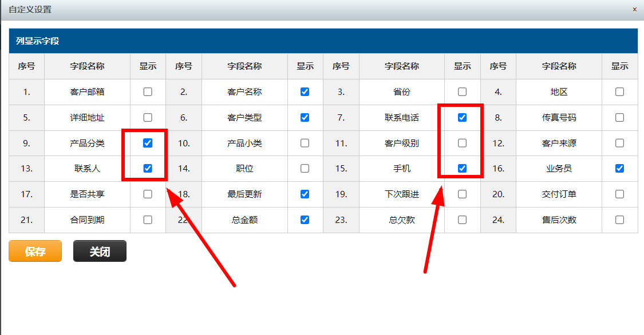The height and width of the screenshot is (335, 644).
Task: Click the black 关闭 button
Action: (x=100, y=251)
